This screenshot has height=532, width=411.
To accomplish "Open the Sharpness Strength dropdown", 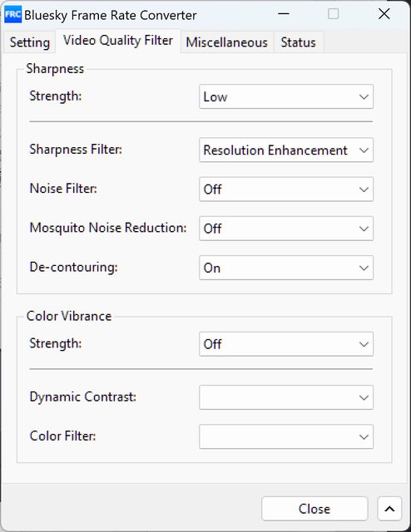I will 286,96.
